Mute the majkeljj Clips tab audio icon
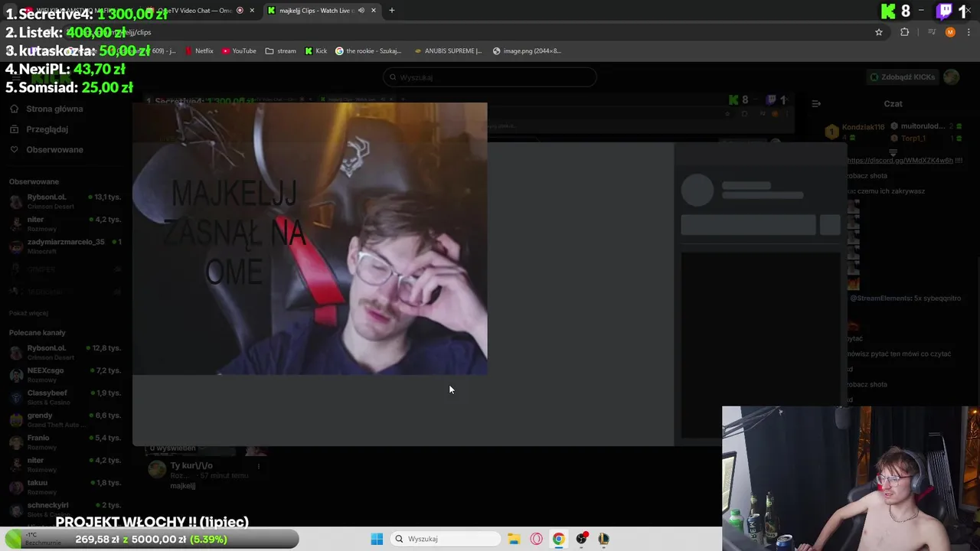 361,10
